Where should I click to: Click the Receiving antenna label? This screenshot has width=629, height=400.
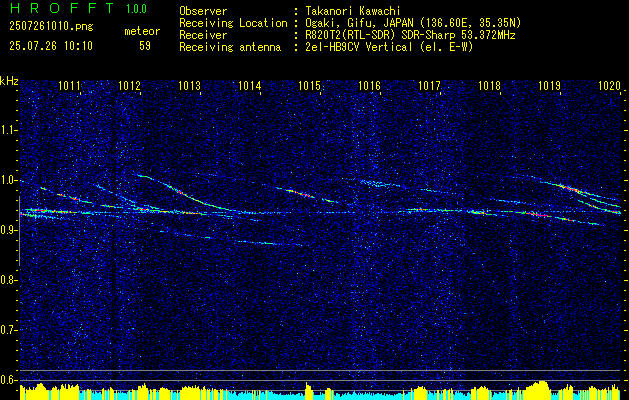coord(230,47)
